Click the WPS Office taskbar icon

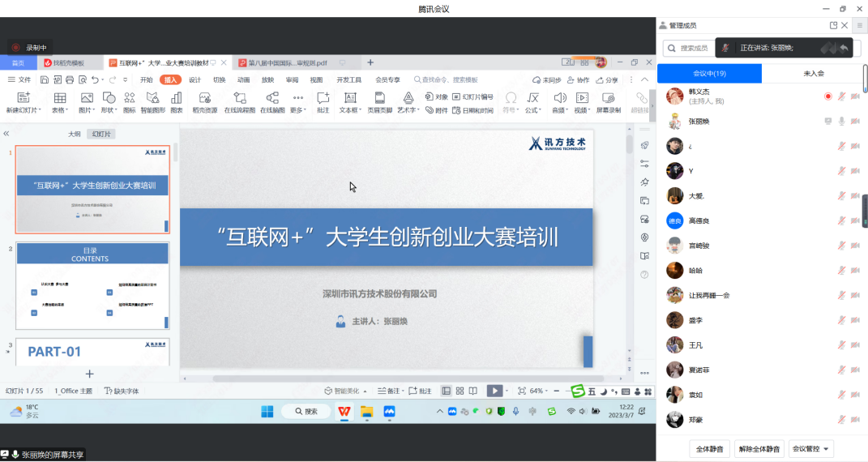click(344, 412)
